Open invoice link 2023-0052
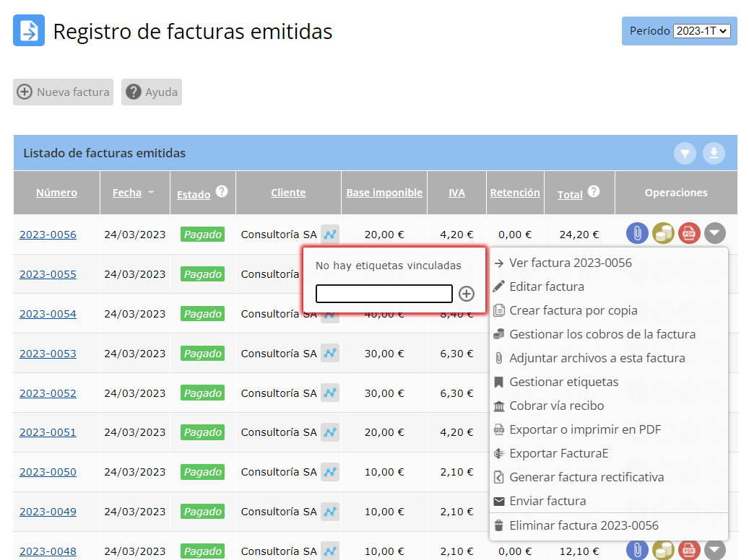 (x=48, y=393)
